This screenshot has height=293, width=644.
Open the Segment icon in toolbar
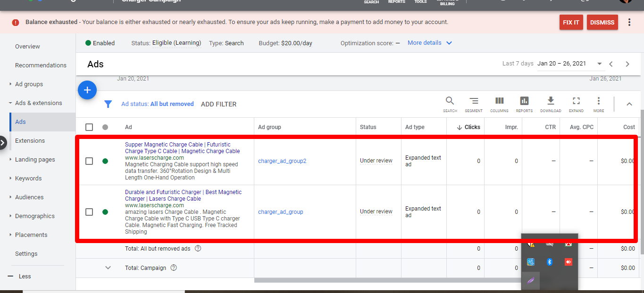[474, 104]
